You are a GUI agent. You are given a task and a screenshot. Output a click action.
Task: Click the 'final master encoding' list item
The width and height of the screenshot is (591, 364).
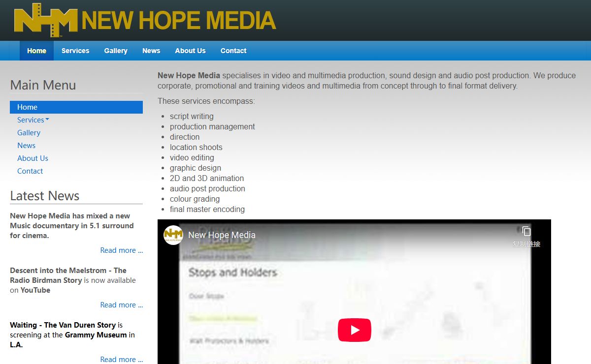(x=207, y=210)
